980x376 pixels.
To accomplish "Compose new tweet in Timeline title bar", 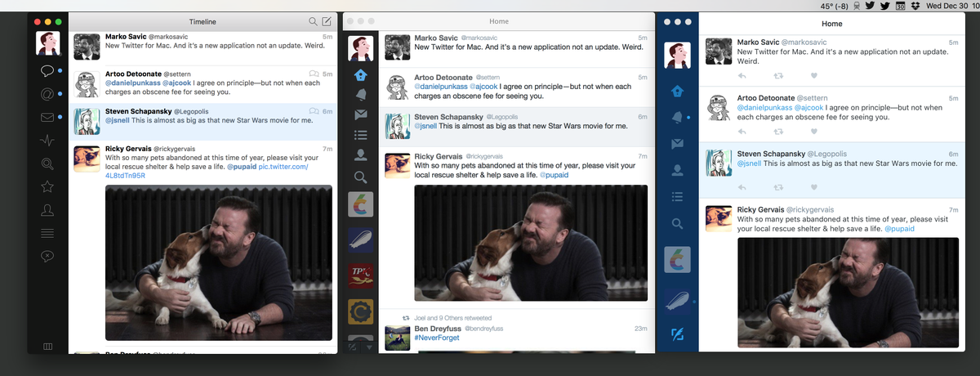I will (x=327, y=21).
